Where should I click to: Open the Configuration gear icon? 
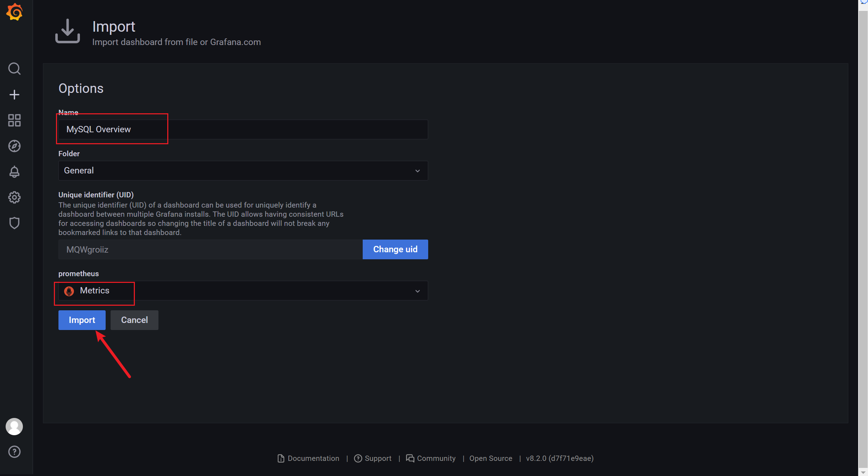coord(14,197)
